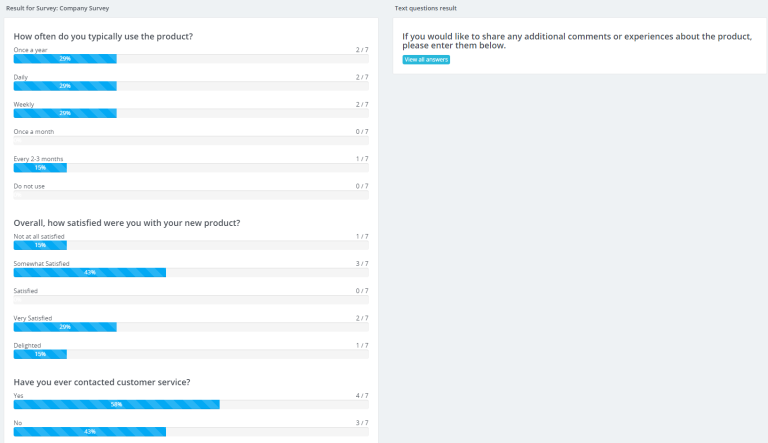Click the product usage frequency question heading
Viewport: 768px width, 443px height.
[103, 36]
